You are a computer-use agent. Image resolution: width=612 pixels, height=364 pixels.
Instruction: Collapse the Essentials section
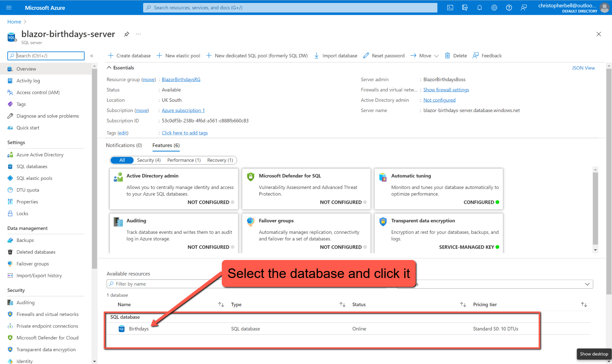coord(109,67)
